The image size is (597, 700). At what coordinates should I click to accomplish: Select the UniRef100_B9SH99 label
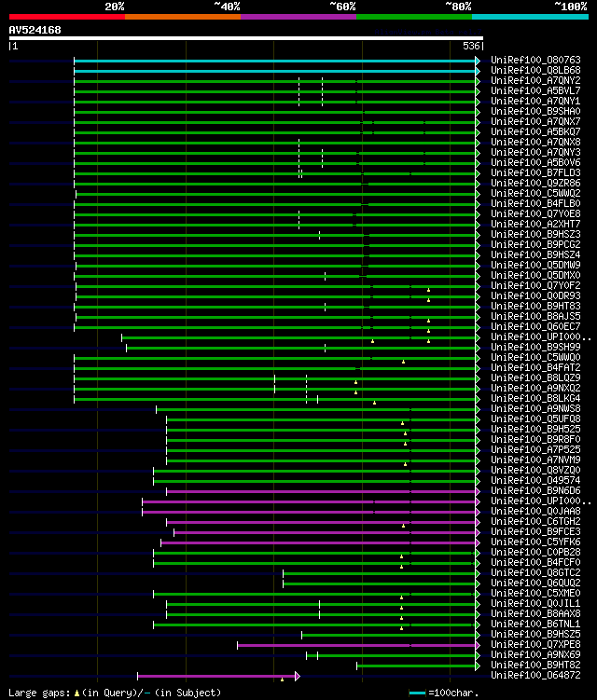pyautogui.click(x=535, y=348)
